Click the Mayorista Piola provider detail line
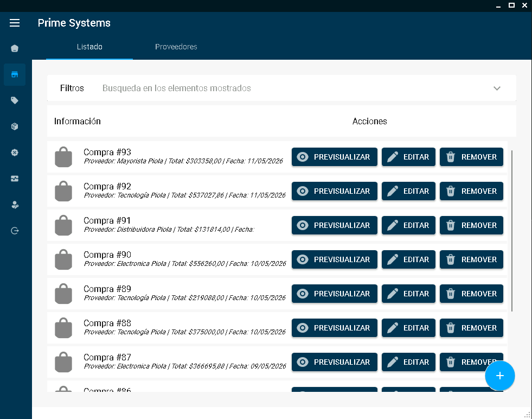This screenshot has width=532, height=419. 183,161
